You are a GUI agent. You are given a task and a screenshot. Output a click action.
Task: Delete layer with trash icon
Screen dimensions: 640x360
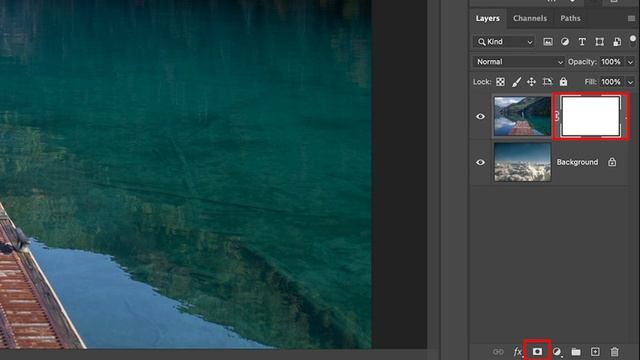(x=614, y=351)
